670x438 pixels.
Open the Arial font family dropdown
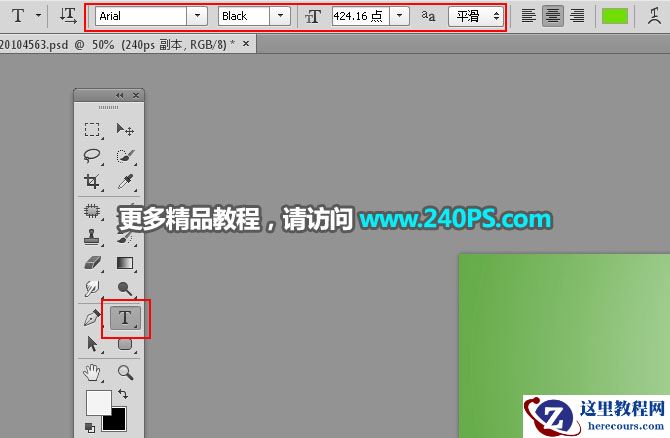click(x=197, y=16)
